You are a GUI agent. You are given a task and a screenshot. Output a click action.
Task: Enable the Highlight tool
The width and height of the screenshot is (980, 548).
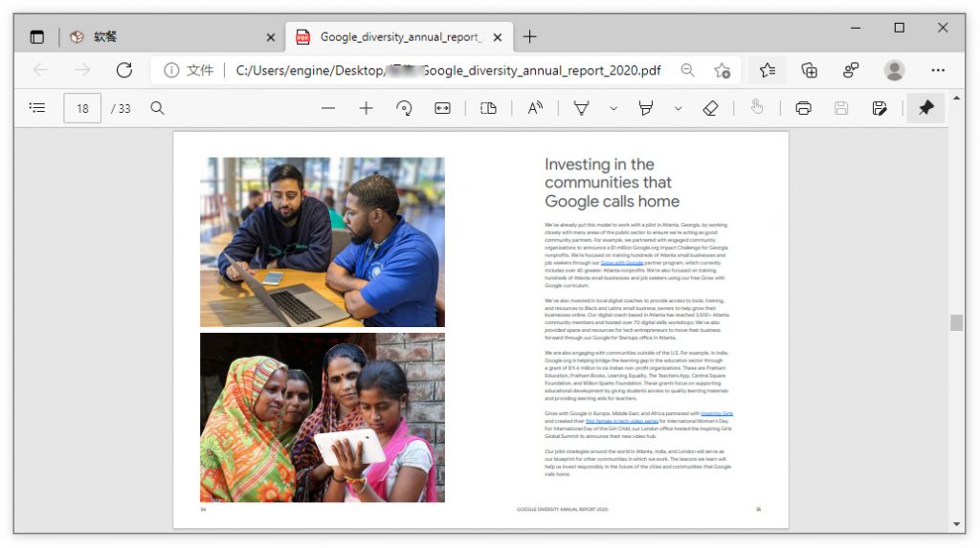click(646, 108)
